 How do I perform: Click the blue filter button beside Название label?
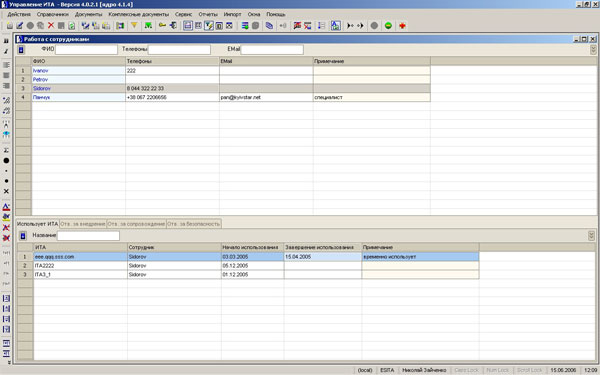[23, 235]
